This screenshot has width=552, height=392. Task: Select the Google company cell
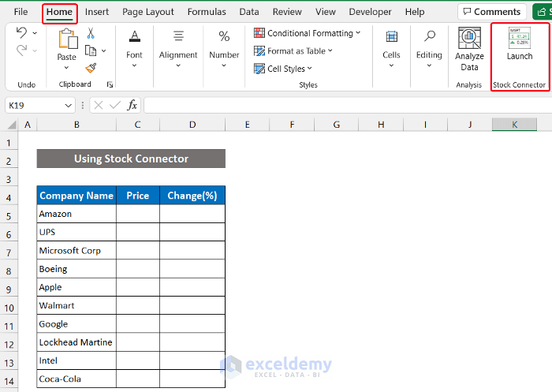[x=76, y=323]
